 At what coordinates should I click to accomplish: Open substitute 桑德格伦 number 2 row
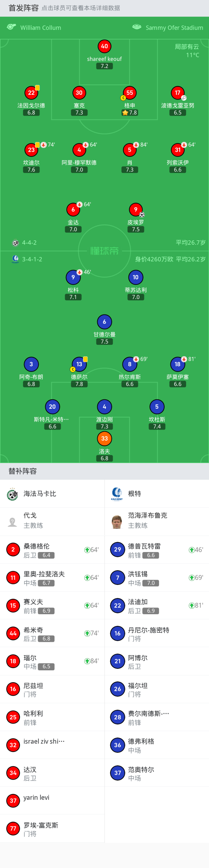pyautogui.click(x=52, y=550)
